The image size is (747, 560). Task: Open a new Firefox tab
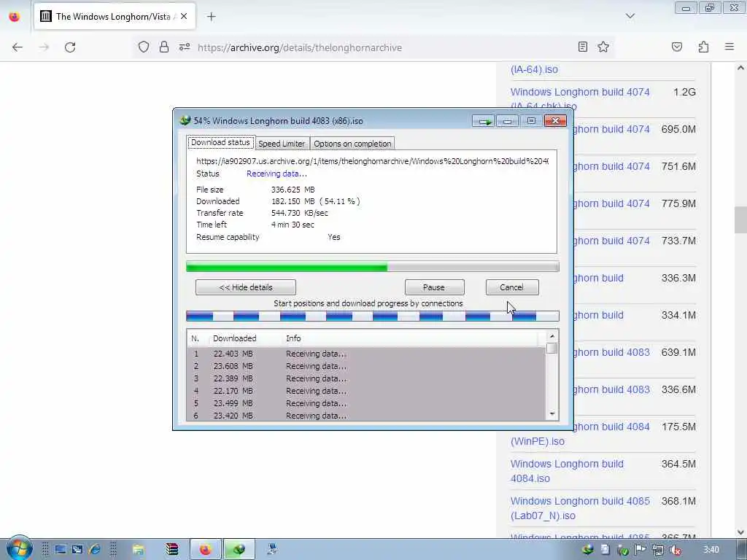(212, 17)
